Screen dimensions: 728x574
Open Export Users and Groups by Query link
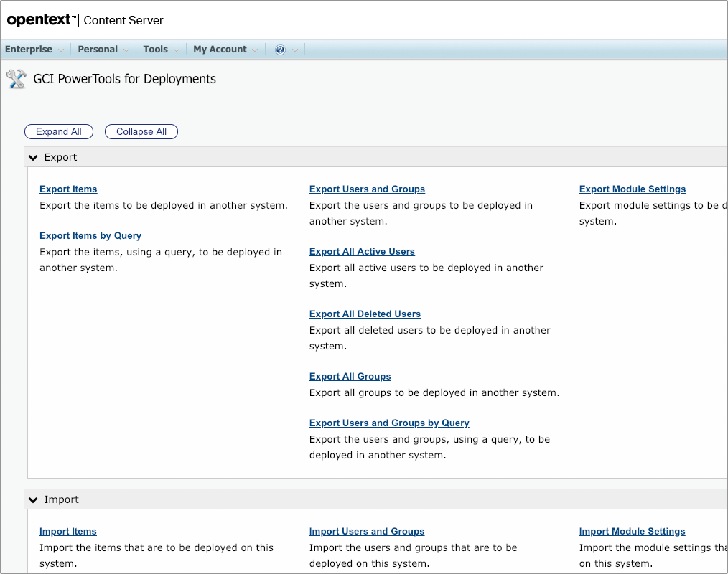coord(390,423)
